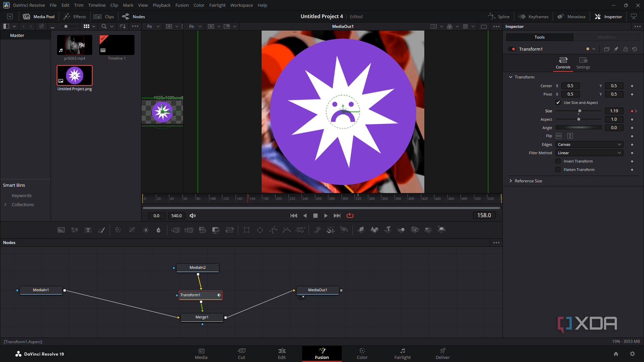
Task: Pin the Transform1 tool in Inspector
Action: pos(616,49)
